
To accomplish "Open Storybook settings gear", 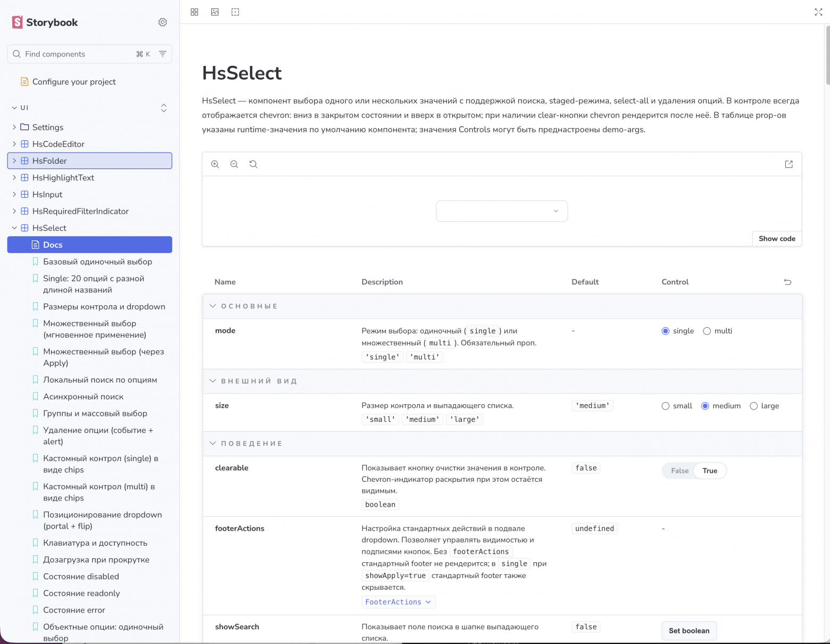I will coord(163,22).
